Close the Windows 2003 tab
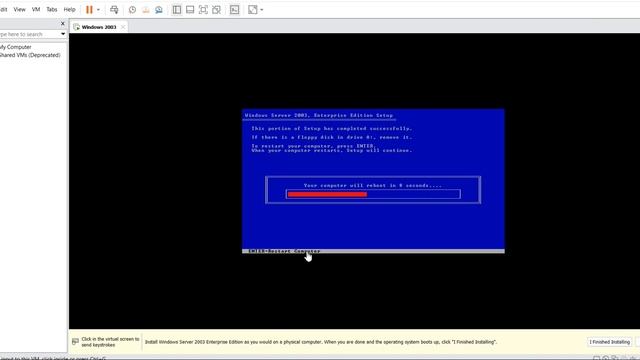The width and height of the screenshot is (640, 360). point(123,27)
